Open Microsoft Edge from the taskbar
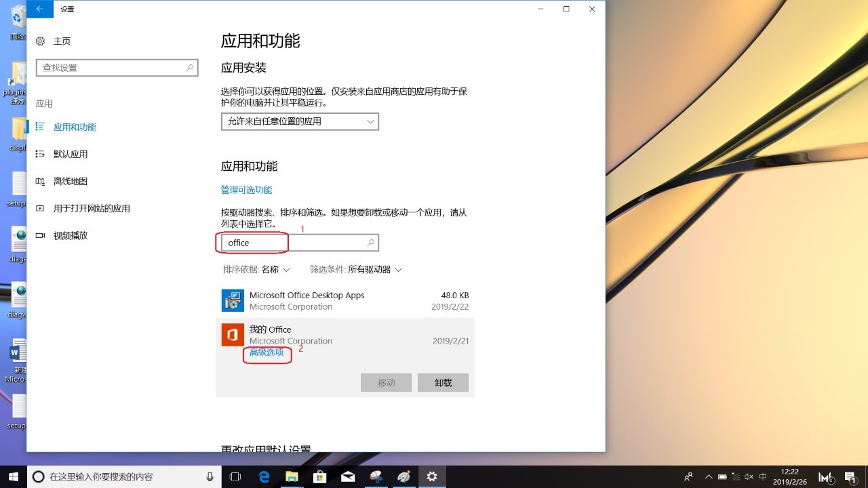 264,476
